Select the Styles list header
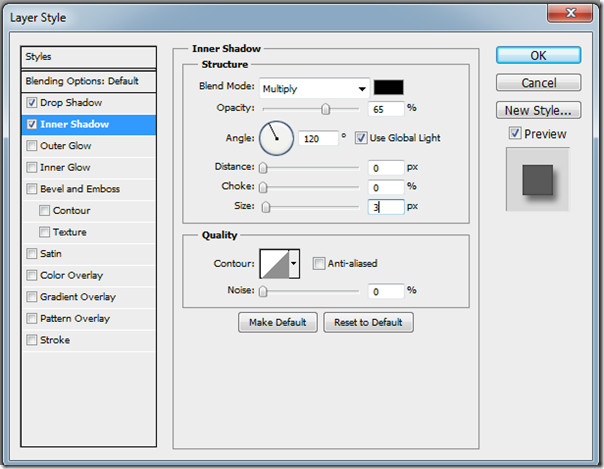Viewport: 604px width, 469px height. [x=89, y=57]
